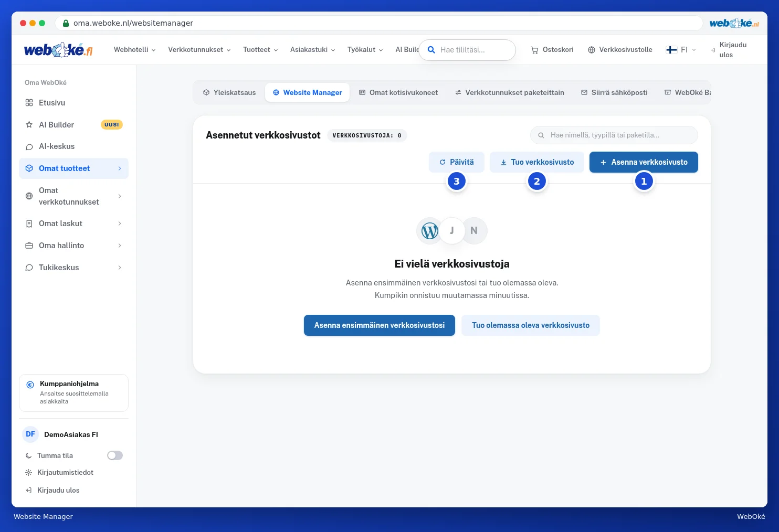Open the Webhotelli dropdown menu
Screen dimensions: 779x532
[x=135, y=50]
